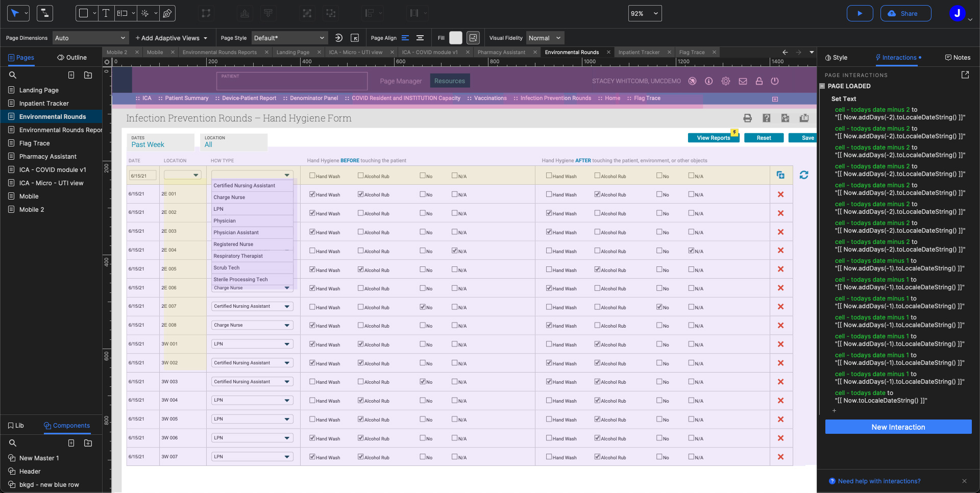Toggle BEFORE N/A checkbox for row 2E 004
Viewport: 980px width, 493px height.
(x=454, y=251)
